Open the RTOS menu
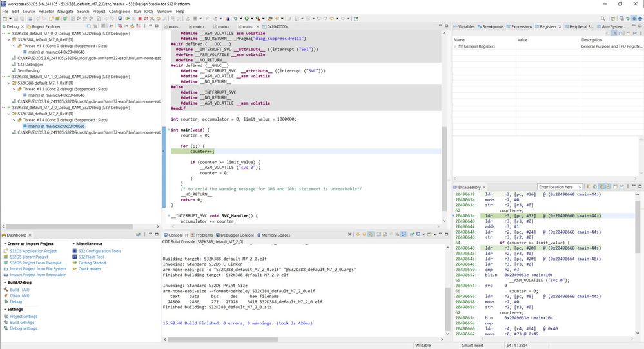Image resolution: width=644 pixels, height=349 pixels. pos(149,12)
